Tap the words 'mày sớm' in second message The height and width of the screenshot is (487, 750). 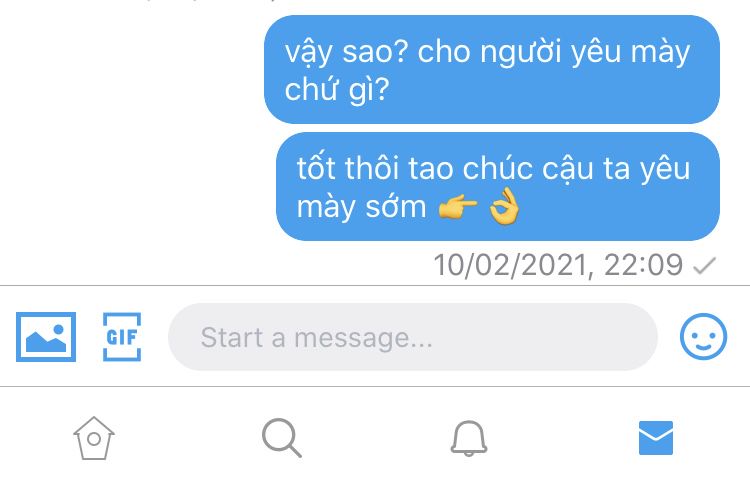point(361,207)
